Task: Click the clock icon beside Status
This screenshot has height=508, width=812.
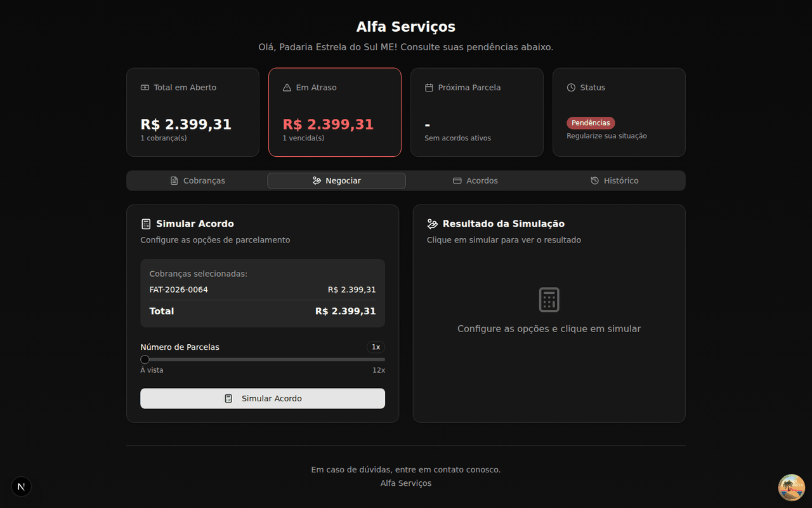Action: click(x=571, y=88)
